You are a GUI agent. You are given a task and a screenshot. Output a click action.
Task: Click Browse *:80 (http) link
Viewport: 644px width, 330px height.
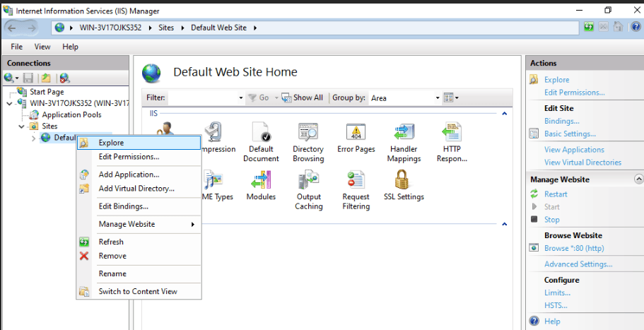point(574,248)
